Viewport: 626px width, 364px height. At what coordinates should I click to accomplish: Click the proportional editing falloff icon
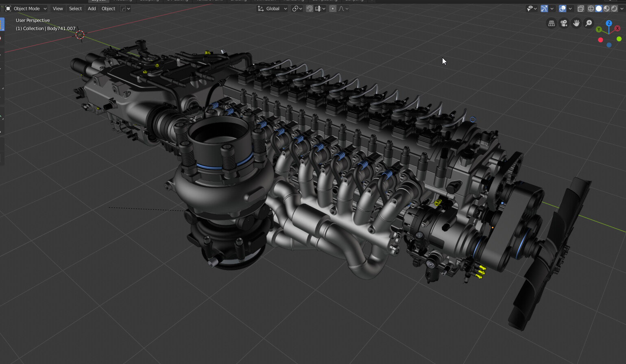[341, 8]
